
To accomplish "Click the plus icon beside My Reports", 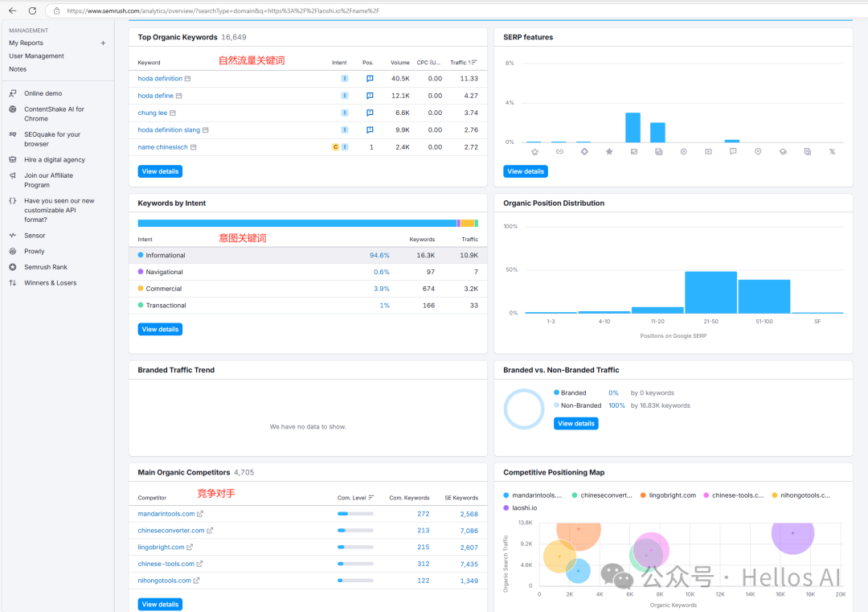I will pyautogui.click(x=103, y=43).
